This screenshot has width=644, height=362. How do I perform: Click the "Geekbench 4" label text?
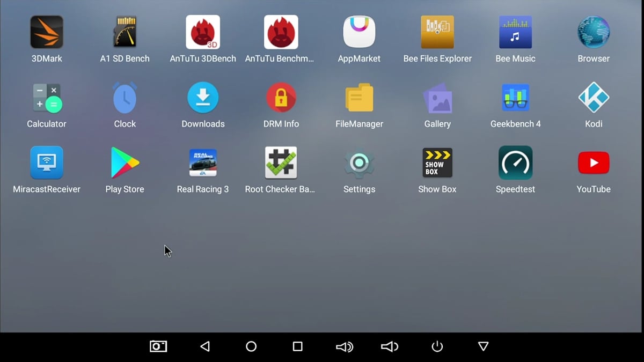tap(516, 124)
